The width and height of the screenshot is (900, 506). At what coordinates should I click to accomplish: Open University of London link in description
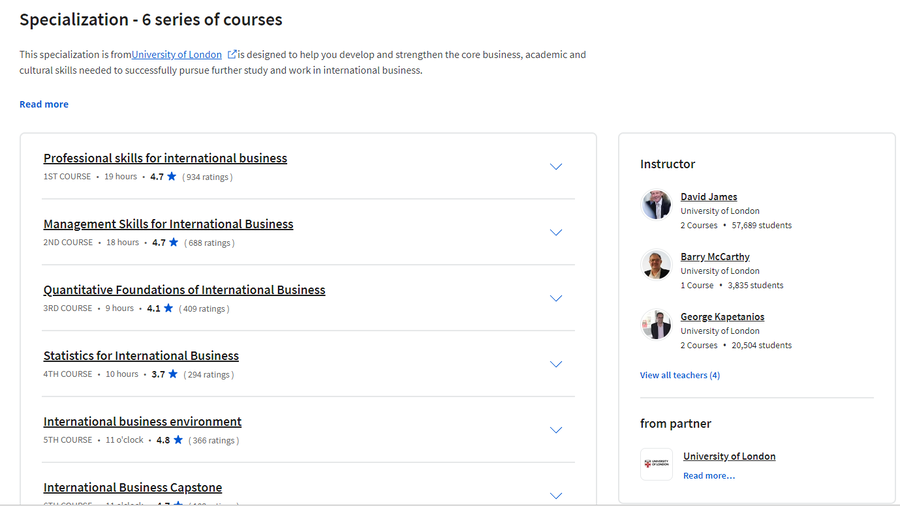coord(176,55)
